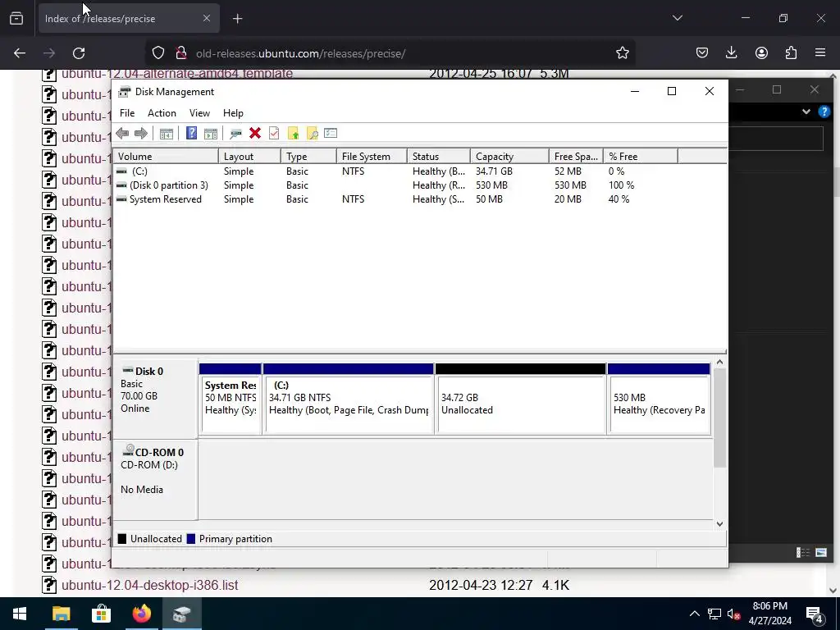Click the folder with magnifier toolbar icon
This screenshot has height=630, width=840.
[x=312, y=134]
